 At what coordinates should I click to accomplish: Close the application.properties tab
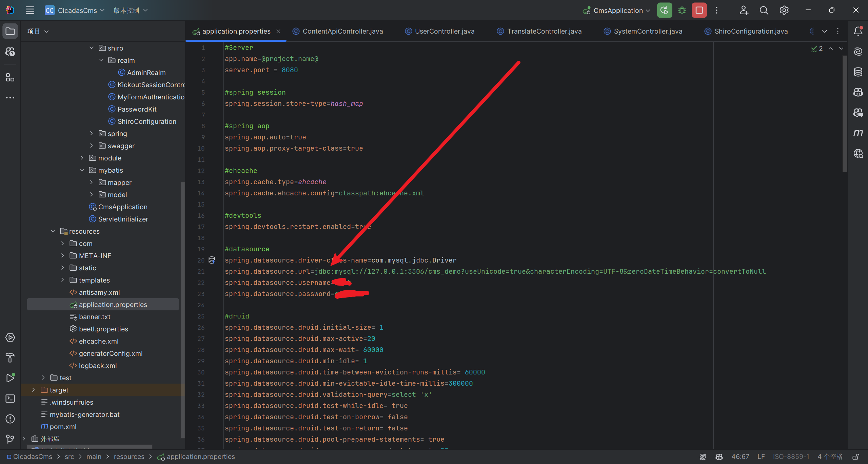tap(278, 31)
